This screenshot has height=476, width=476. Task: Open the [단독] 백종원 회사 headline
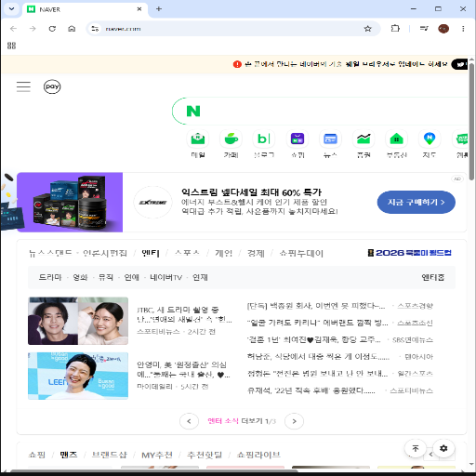[x=316, y=306]
